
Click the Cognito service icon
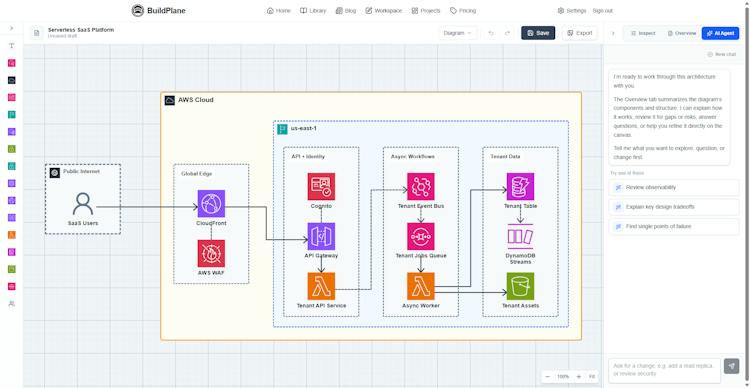point(321,187)
